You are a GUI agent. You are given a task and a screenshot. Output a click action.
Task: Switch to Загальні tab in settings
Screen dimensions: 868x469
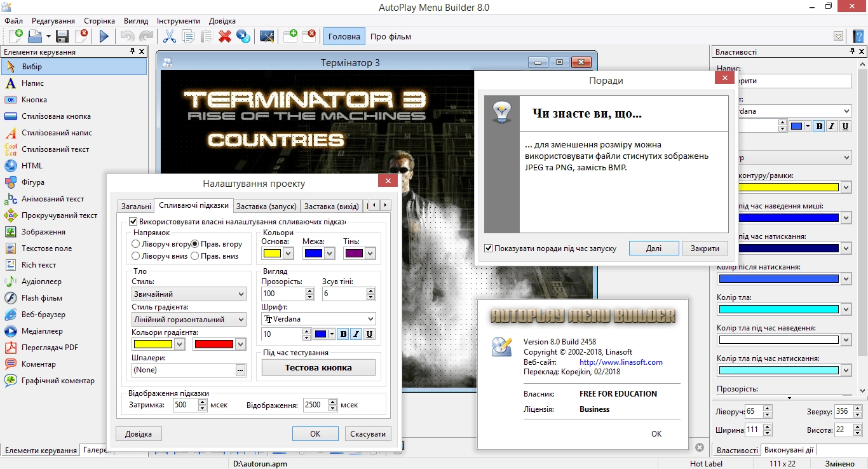(136, 206)
